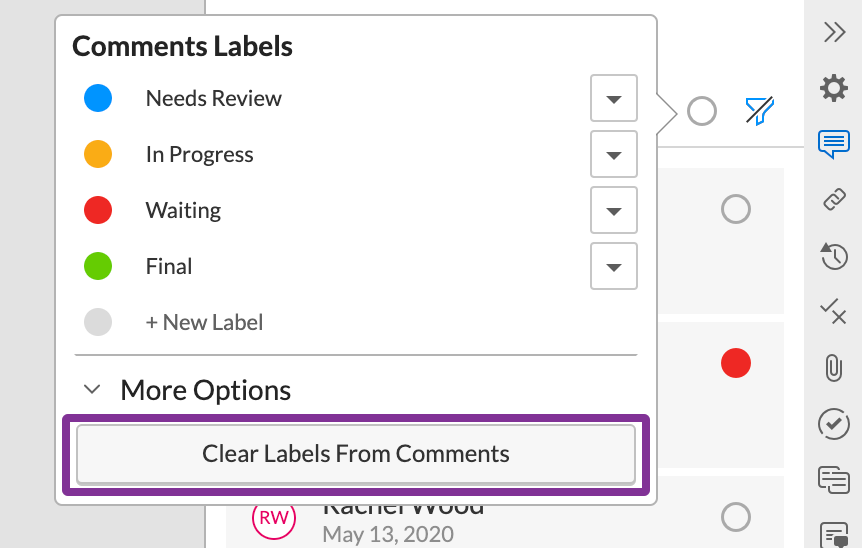Open the version history clock icon

tap(834, 256)
